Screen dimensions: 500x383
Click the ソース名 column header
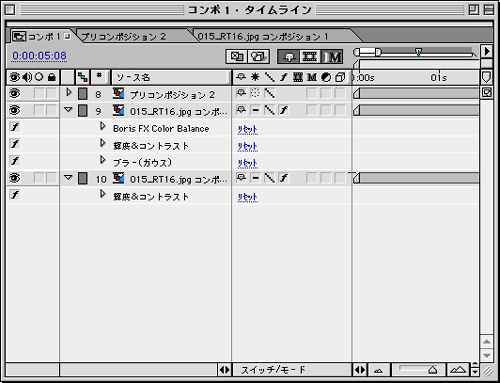pyautogui.click(x=171, y=78)
